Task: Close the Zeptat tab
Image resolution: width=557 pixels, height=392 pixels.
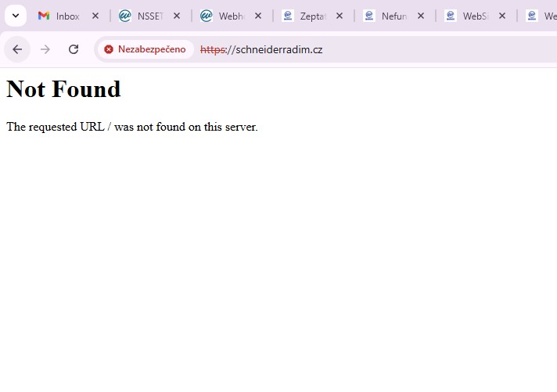Action: [340, 16]
